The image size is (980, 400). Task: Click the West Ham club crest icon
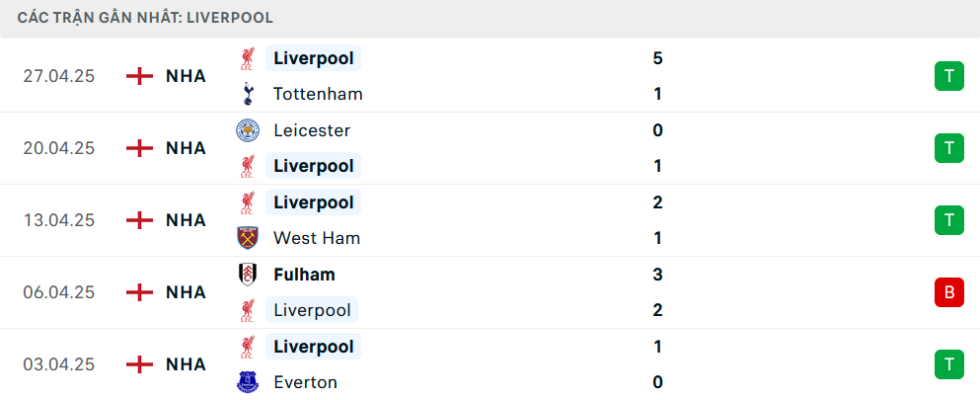(x=247, y=238)
